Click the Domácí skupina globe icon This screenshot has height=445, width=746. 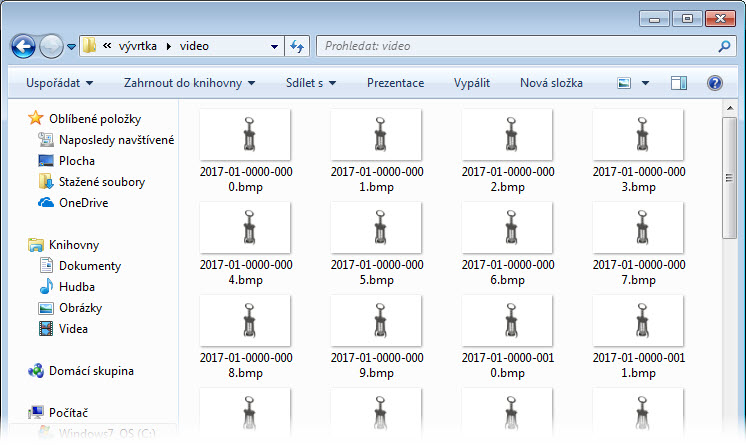36,371
